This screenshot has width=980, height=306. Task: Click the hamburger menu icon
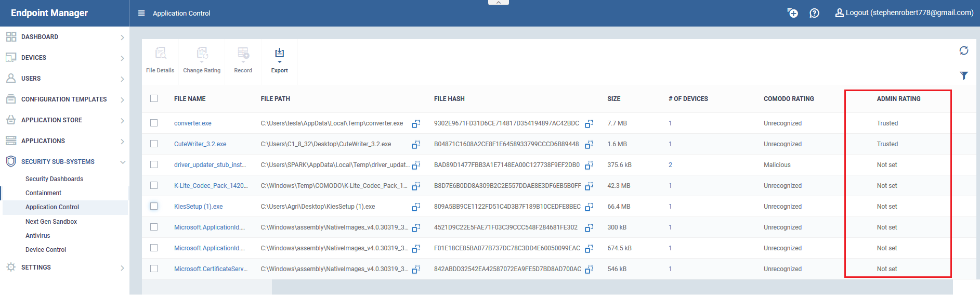click(x=141, y=13)
